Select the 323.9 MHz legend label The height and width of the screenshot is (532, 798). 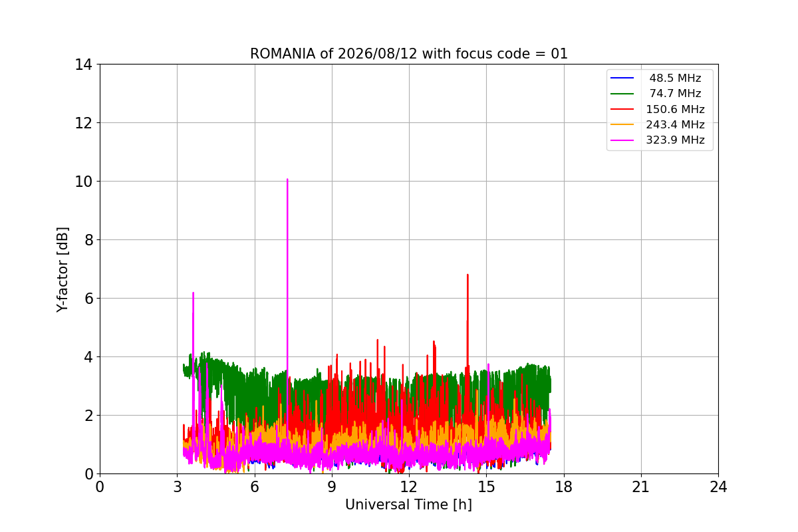point(675,140)
